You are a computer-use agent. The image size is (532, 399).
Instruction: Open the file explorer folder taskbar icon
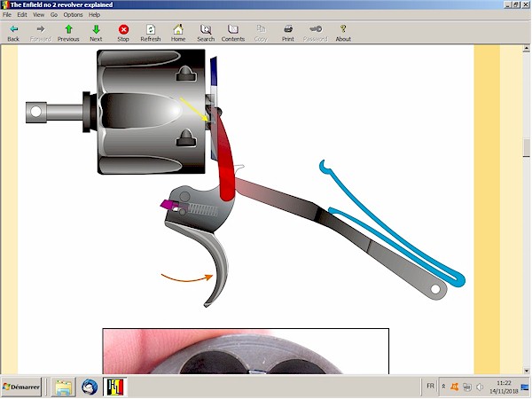63,387
